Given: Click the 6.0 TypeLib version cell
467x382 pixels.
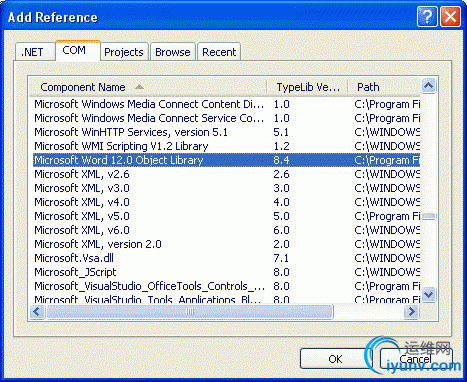Looking at the screenshot, I should pos(281,230).
